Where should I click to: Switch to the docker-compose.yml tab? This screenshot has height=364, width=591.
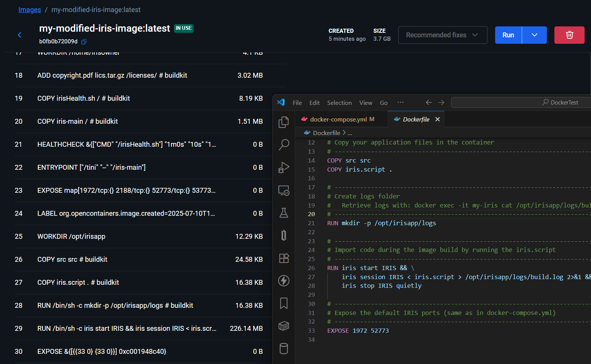coord(338,119)
